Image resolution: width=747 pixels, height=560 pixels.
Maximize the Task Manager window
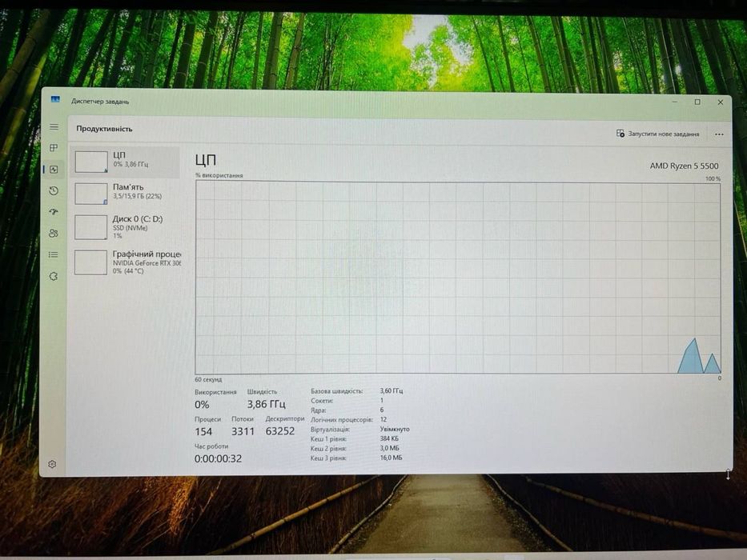[697, 102]
